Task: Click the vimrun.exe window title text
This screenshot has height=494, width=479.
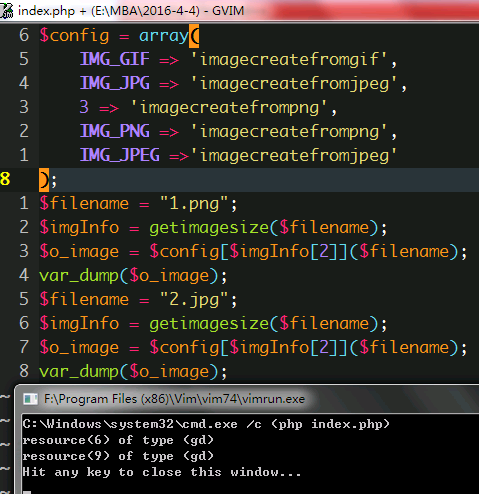Action: pyautogui.click(x=174, y=399)
